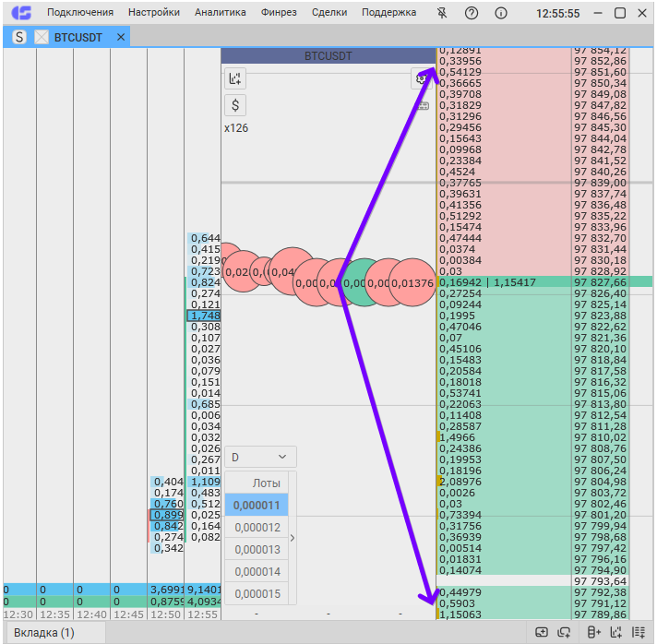
Task: Click the S icon left of BTCUSDT tab
Action: pos(19,37)
